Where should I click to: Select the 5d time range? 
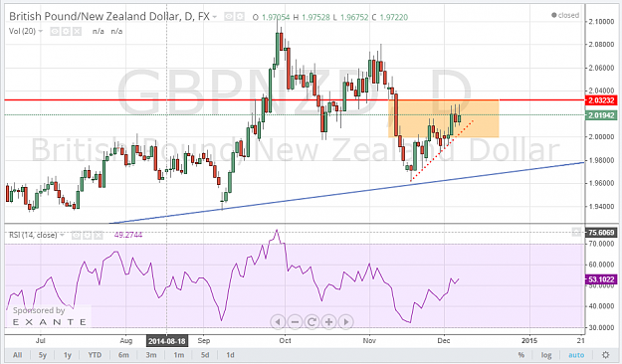point(205,355)
